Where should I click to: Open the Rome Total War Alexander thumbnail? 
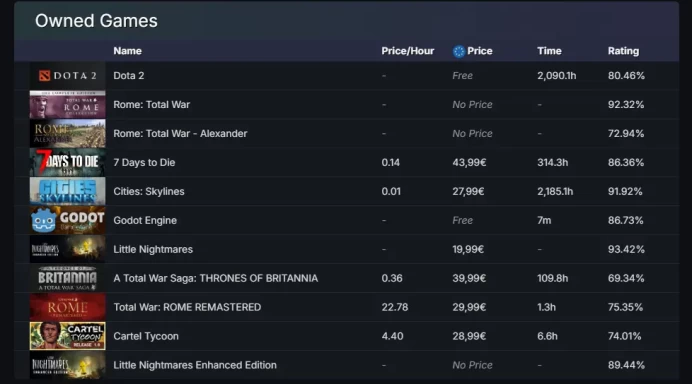68,133
